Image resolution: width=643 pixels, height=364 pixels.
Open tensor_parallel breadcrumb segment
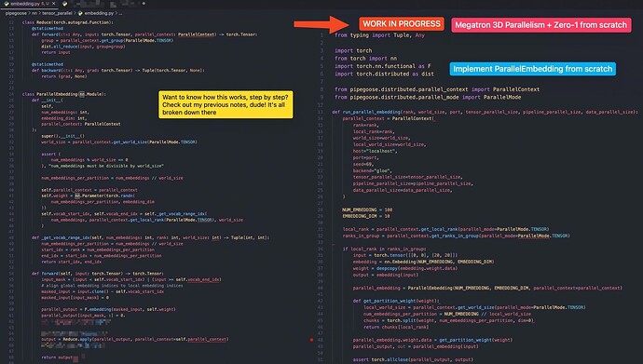57,13
